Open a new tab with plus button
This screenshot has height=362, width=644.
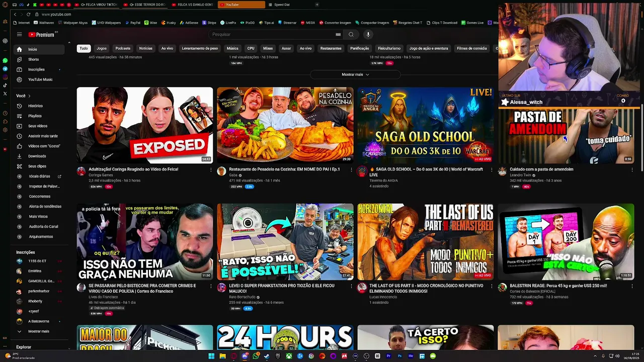(317, 5)
